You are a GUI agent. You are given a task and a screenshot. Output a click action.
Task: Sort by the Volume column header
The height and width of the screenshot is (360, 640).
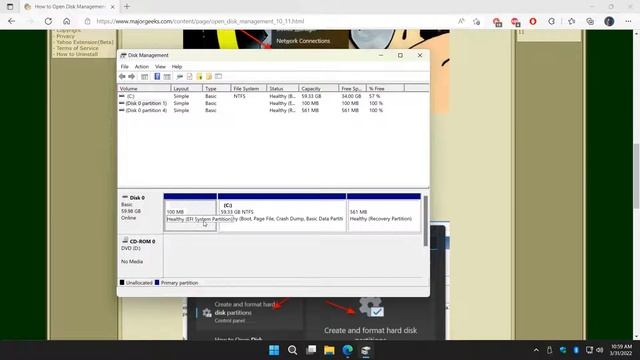tap(144, 89)
